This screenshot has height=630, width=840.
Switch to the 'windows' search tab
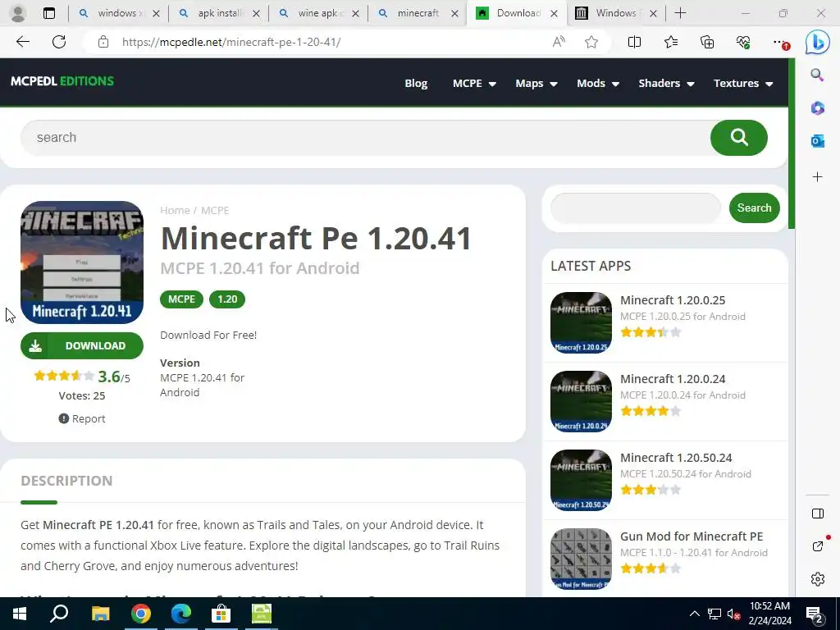[118, 13]
